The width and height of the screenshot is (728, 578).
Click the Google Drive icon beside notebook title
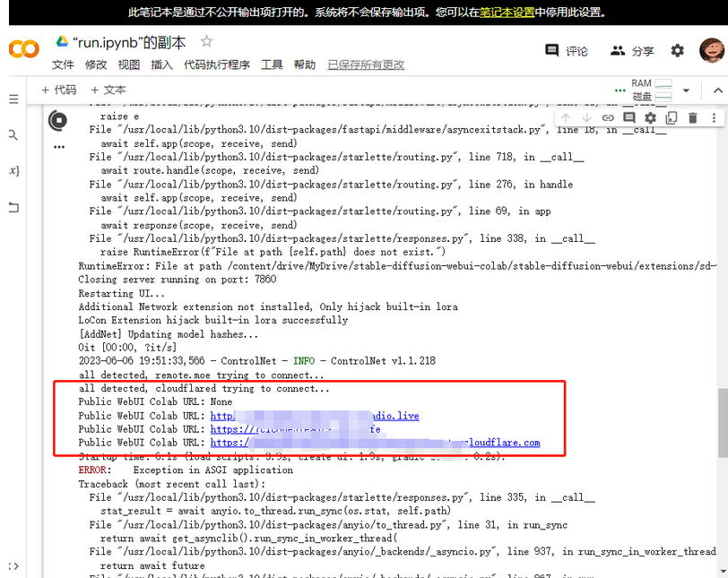pos(62,42)
